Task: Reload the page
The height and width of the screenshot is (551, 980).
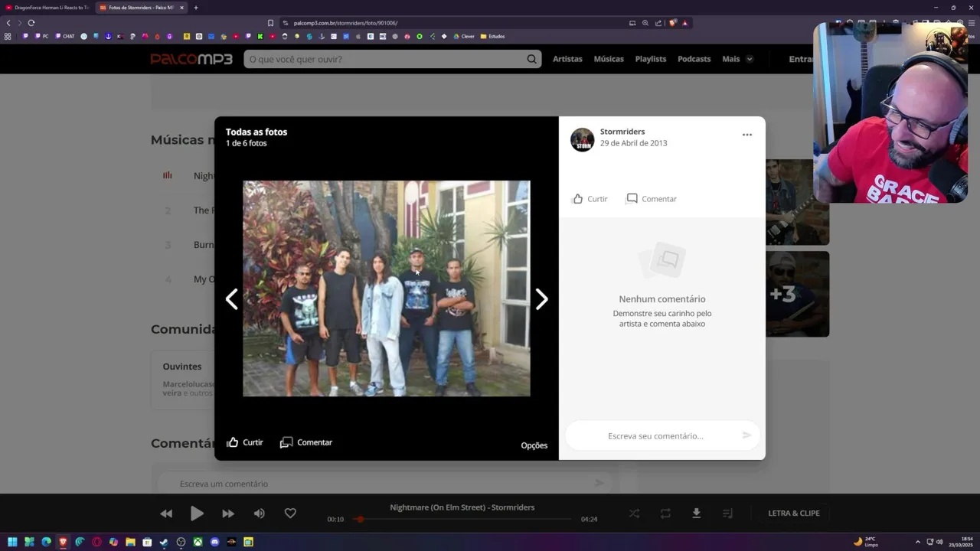Action: [x=31, y=23]
